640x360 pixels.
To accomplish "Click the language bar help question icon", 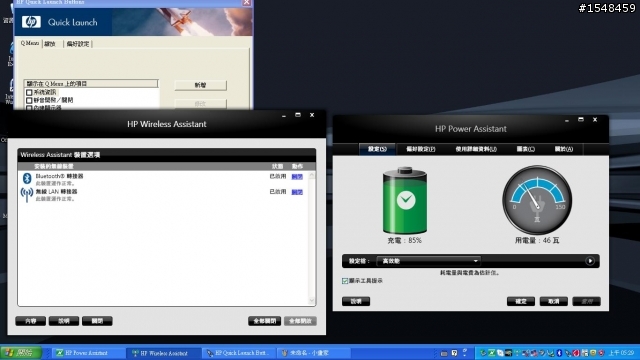I will pyautogui.click(x=455, y=353).
